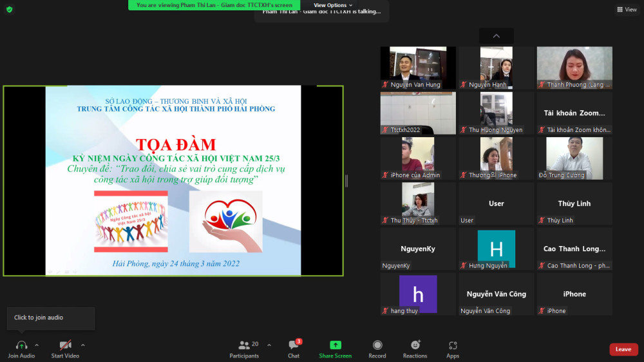Open the Reactions smiley icon
This screenshot has width=644, height=362.
click(415, 345)
